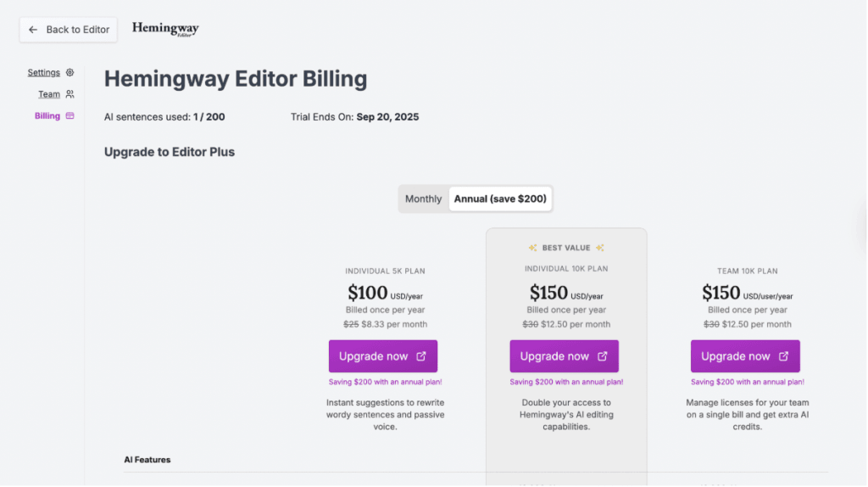Viewport: 868px width, 487px height.
Task: Click external-link icon on Team 10K Upgrade button
Action: click(784, 356)
